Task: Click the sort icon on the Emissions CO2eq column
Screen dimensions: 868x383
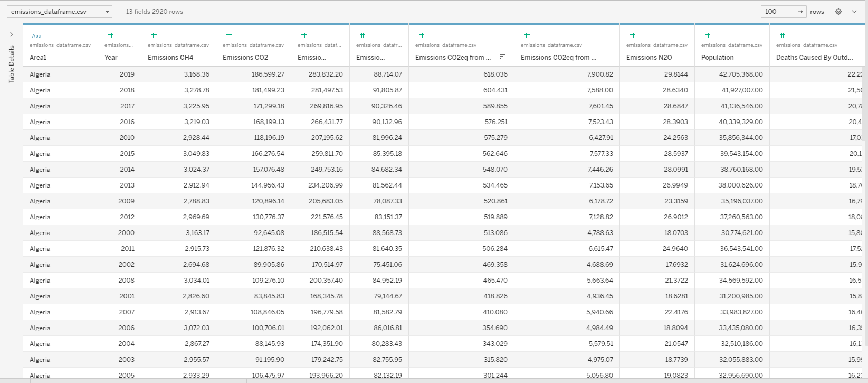Action: click(502, 57)
